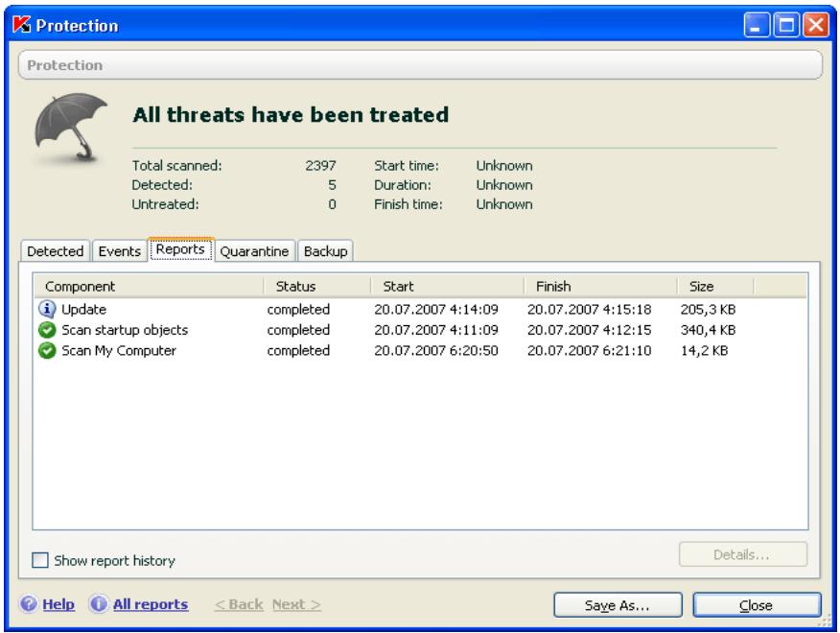Screen dimensions: 840x633
Task: Click start time 20.07.2007 4:14:09
Action: coord(436,309)
